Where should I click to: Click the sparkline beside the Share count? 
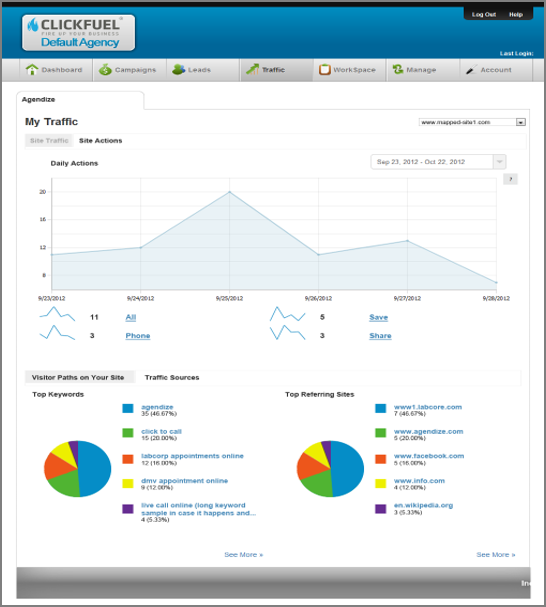[x=287, y=333]
